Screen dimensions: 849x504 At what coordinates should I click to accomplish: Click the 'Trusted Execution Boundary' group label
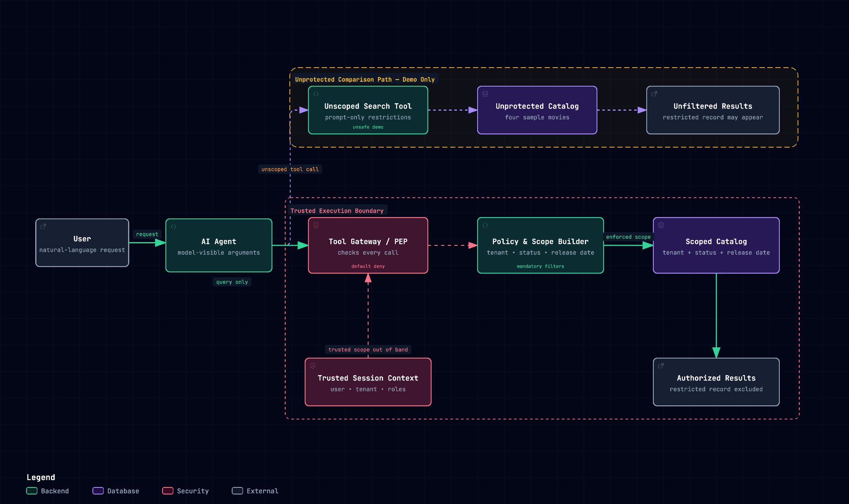(x=337, y=211)
